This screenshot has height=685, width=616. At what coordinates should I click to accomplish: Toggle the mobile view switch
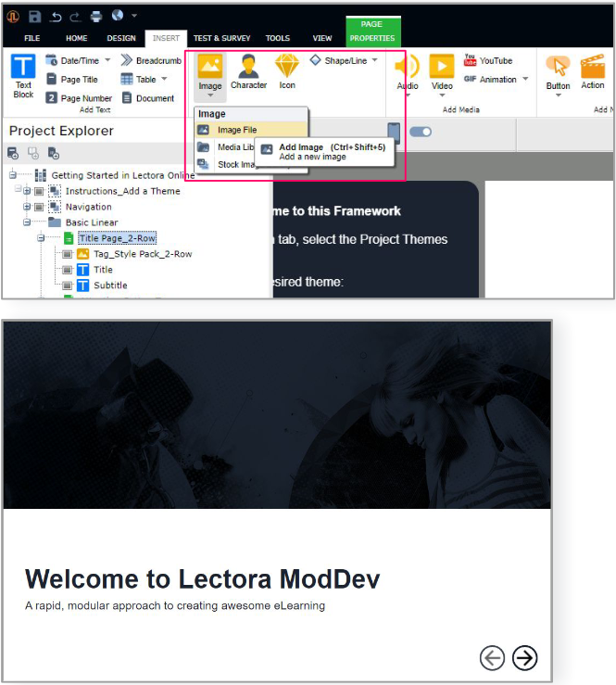click(421, 132)
